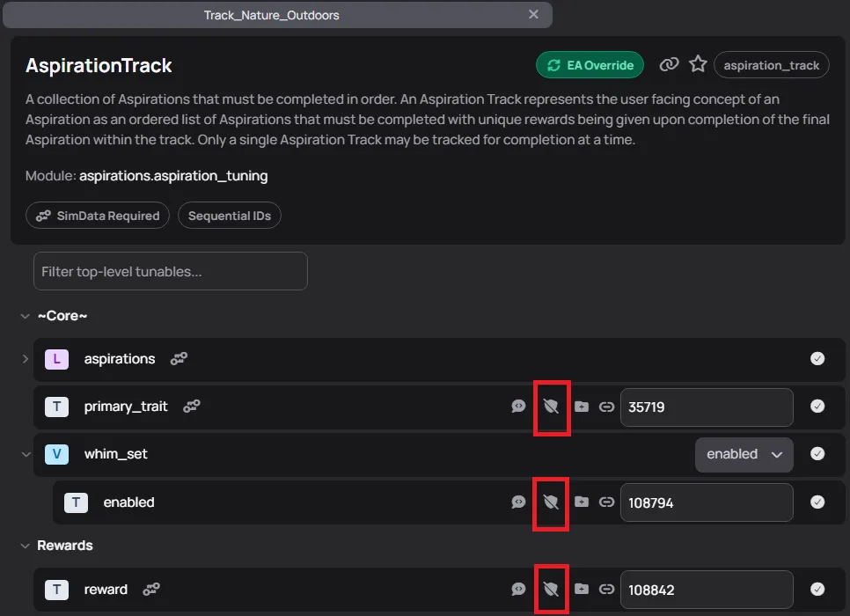The image size is (850, 616).
Task: Collapse the Rewards section
Action: click(25, 546)
